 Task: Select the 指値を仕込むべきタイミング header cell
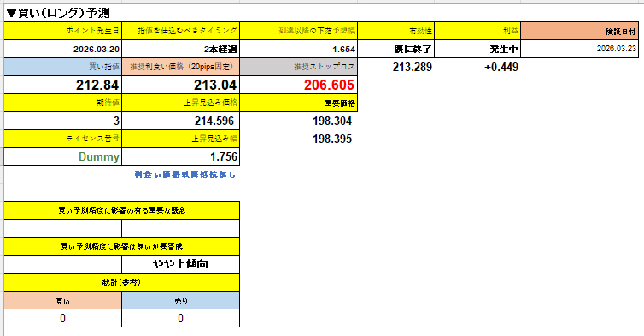coord(181,31)
